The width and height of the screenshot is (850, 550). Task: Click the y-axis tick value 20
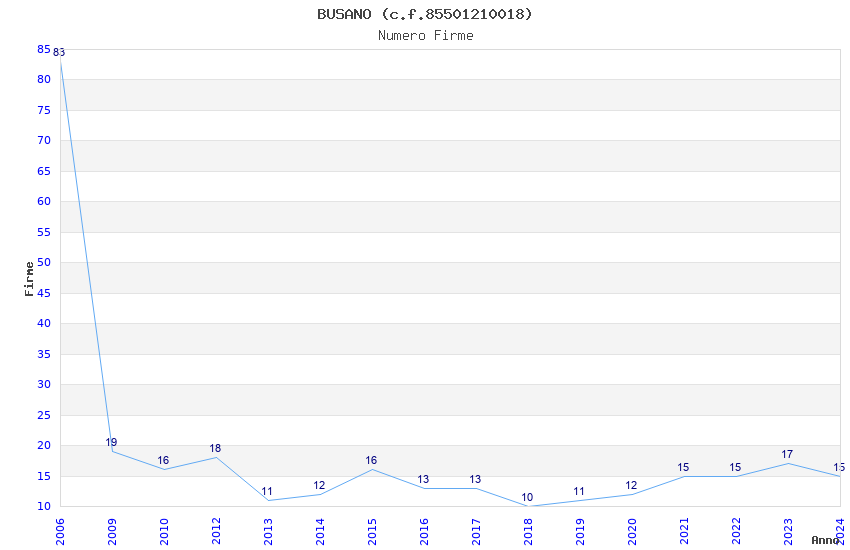point(44,445)
